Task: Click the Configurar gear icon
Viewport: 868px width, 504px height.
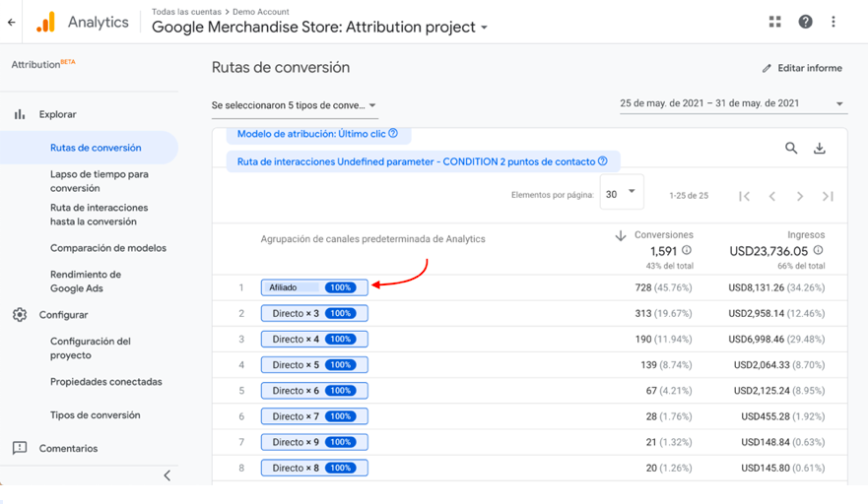Action: (20, 315)
